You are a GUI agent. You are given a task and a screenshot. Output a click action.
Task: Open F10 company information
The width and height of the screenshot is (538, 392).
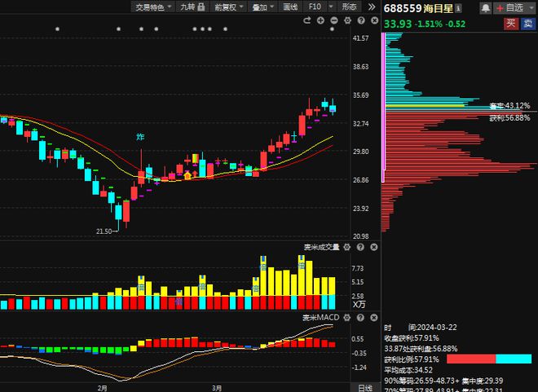(x=315, y=7)
